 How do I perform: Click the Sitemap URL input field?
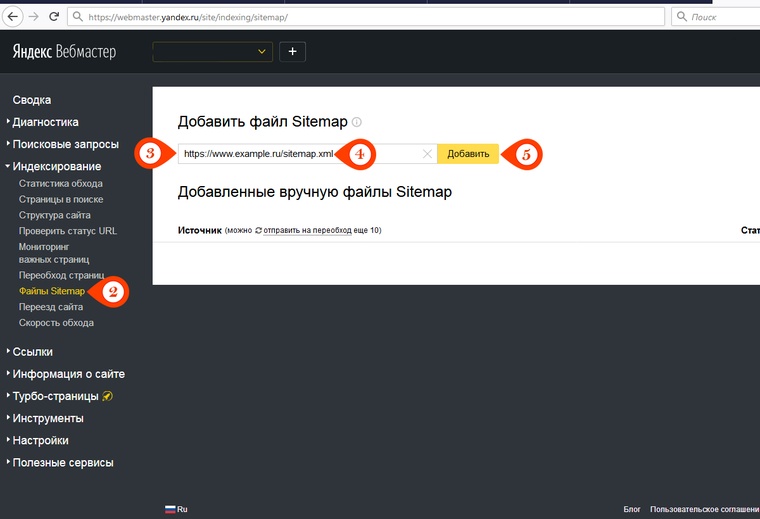click(x=300, y=154)
